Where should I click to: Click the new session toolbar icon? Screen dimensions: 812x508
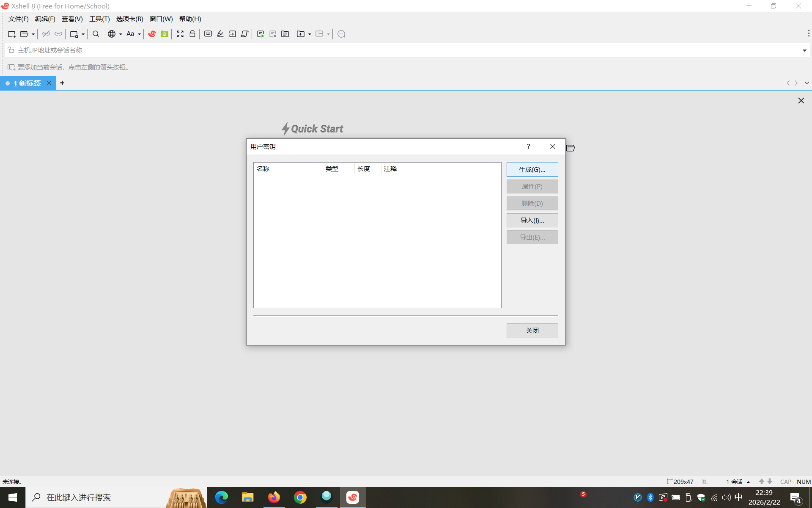click(12, 34)
